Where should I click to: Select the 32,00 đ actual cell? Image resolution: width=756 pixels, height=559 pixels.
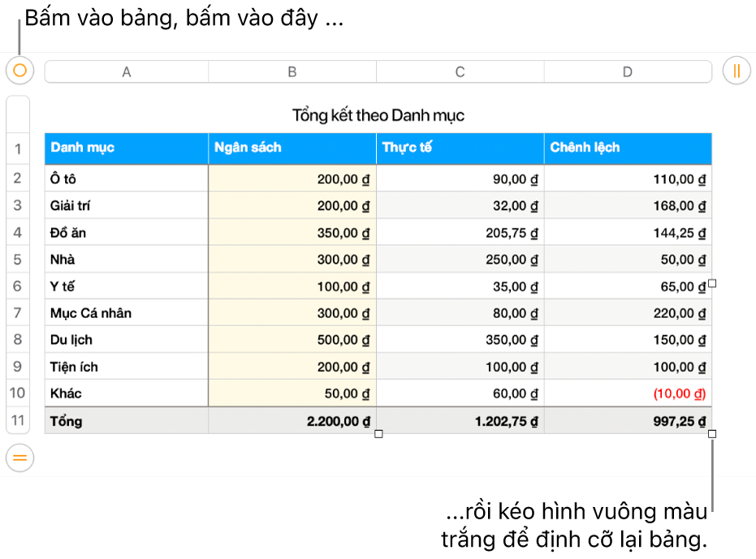click(460, 205)
